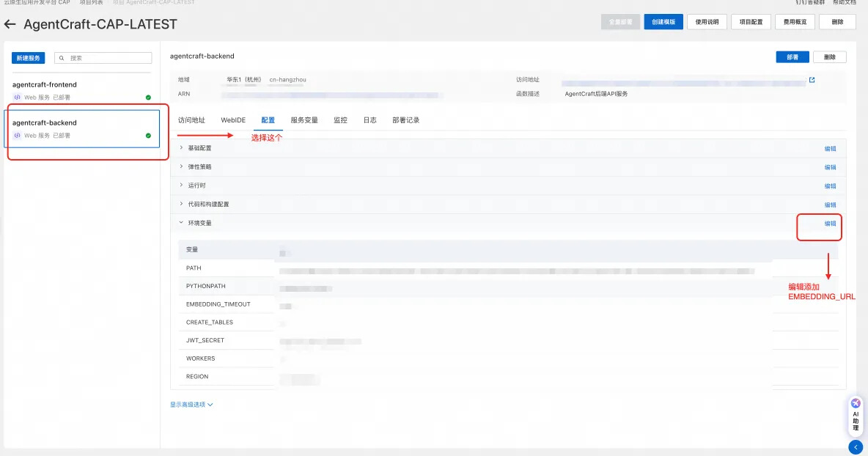Click the CREATE_TABLES variable name
The width and height of the screenshot is (868, 456).
(209, 322)
